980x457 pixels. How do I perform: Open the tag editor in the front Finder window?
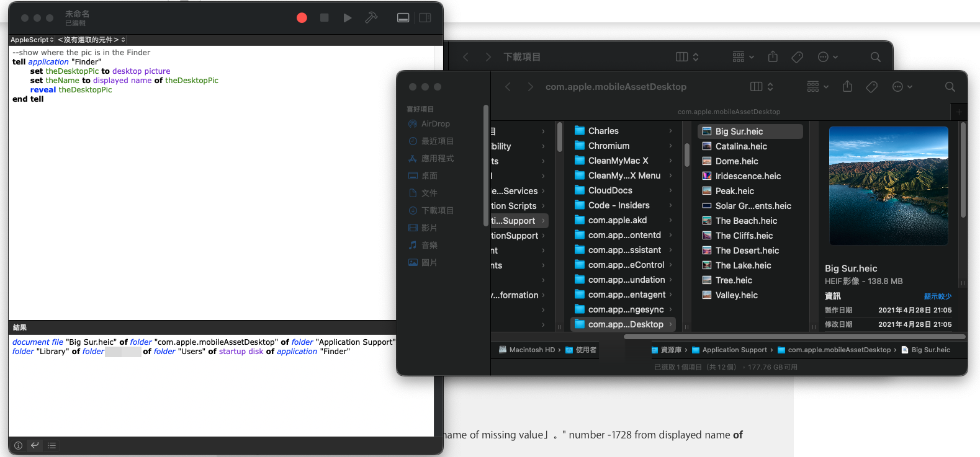coord(872,87)
